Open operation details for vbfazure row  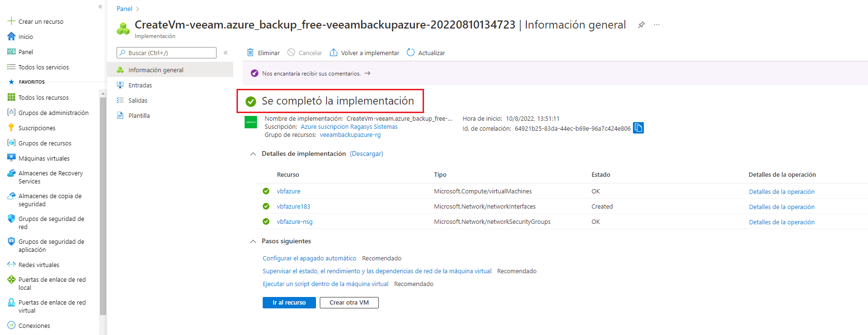pyautogui.click(x=782, y=191)
